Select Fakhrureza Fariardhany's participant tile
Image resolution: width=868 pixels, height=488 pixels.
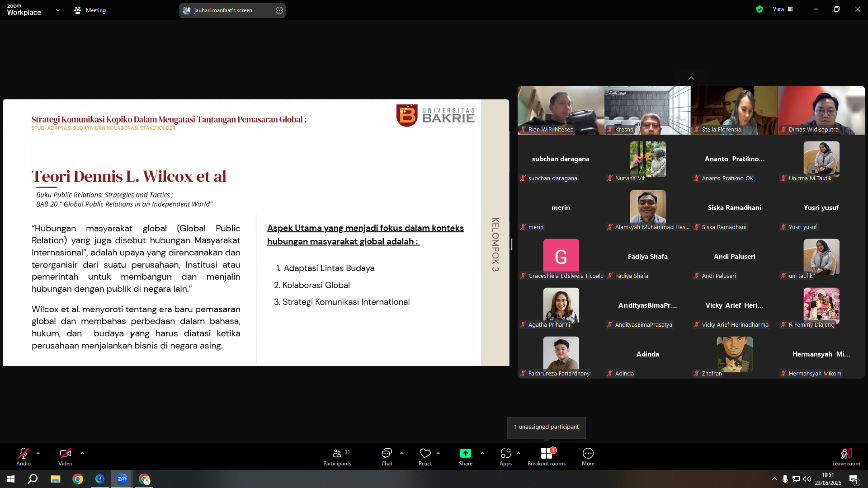[x=561, y=354]
